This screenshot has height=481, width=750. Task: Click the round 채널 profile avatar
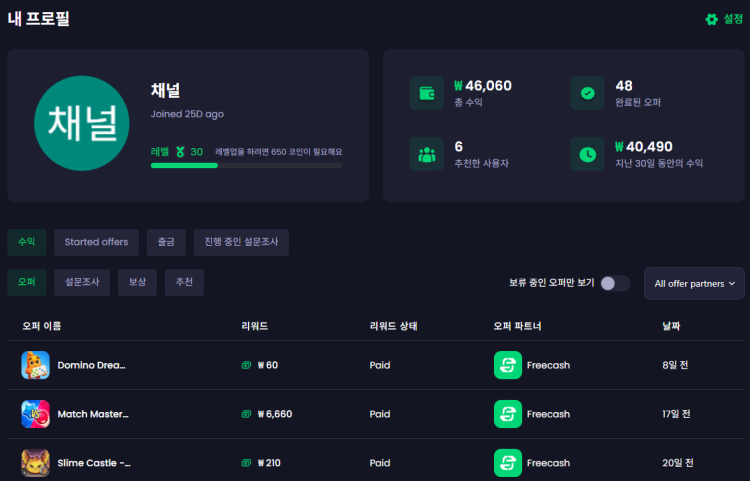point(82,123)
